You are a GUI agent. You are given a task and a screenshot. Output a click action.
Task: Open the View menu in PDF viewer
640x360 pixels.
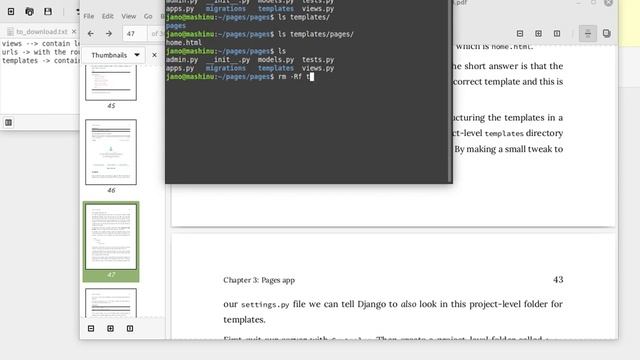pyautogui.click(x=129, y=16)
